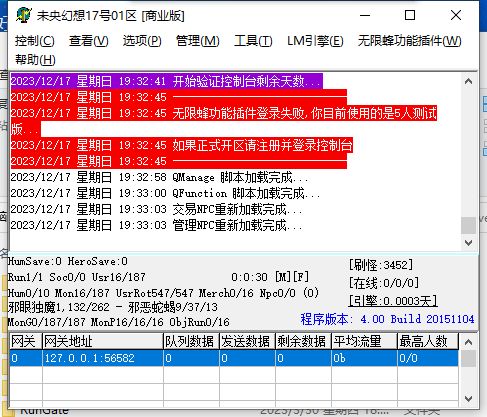The width and height of the screenshot is (487, 417).
Task: Click the 队列数据 column header
Action: pos(191,341)
